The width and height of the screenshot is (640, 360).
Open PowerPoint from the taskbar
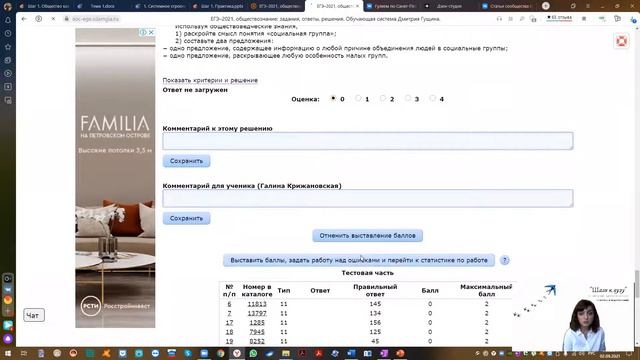click(400, 353)
